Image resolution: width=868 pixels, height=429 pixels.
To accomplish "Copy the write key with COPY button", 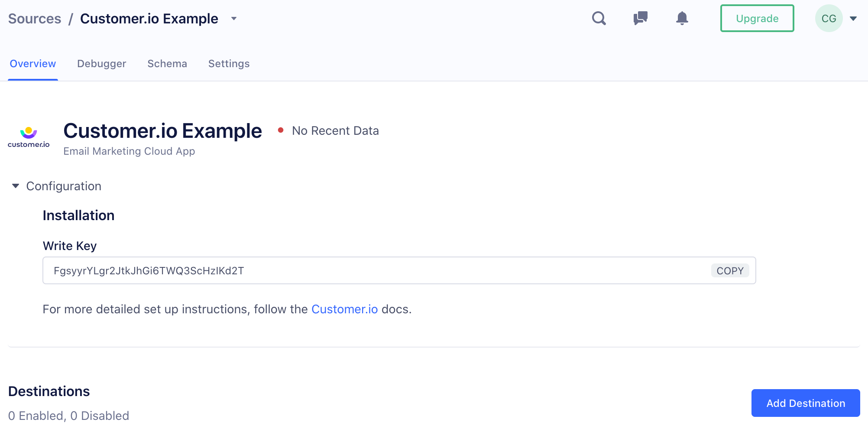I will point(730,271).
